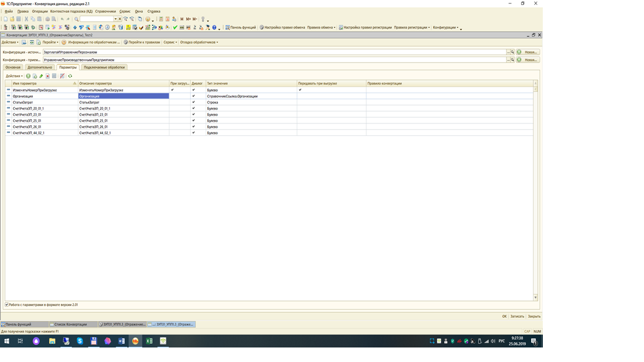Click the Skype icon in the Windows taskbar
The image size is (644, 362).
pos(80,341)
